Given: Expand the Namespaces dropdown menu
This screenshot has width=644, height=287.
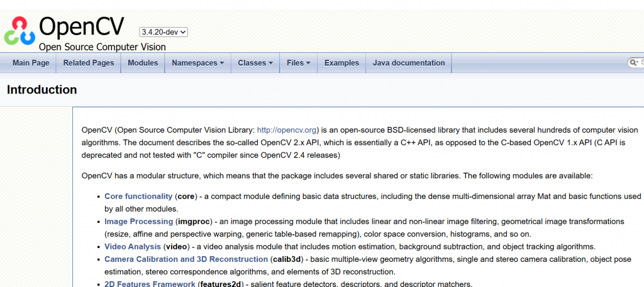Looking at the screenshot, I should click(x=198, y=63).
